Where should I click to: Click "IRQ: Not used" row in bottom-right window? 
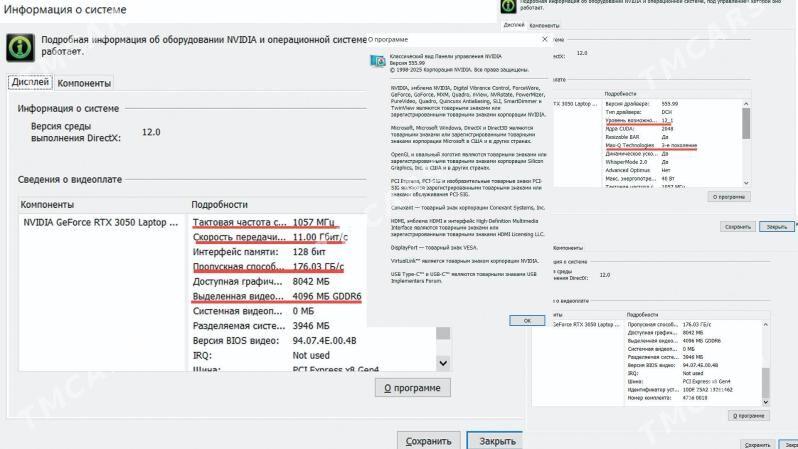coord(665,373)
